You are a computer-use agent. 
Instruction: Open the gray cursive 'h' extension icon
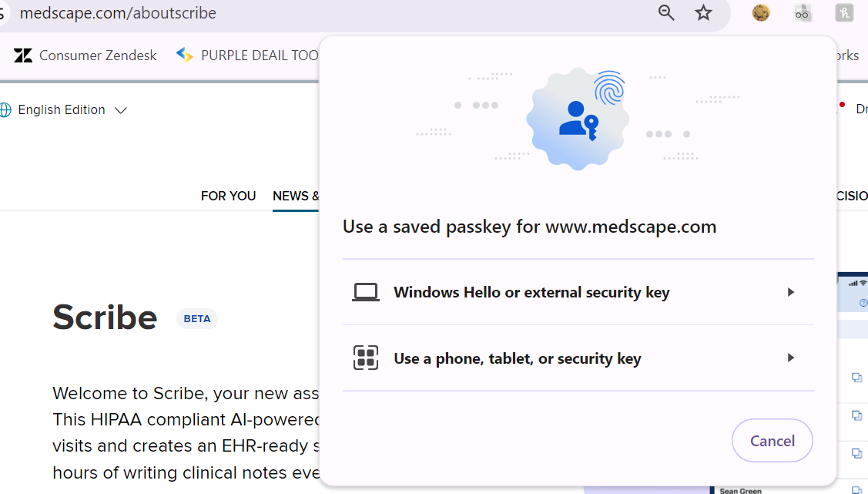[x=844, y=12]
